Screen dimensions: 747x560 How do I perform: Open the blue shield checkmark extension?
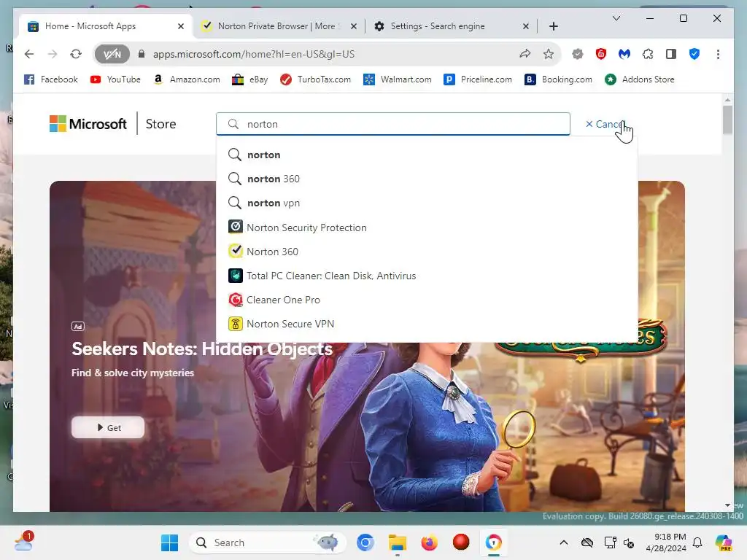pyautogui.click(x=694, y=54)
